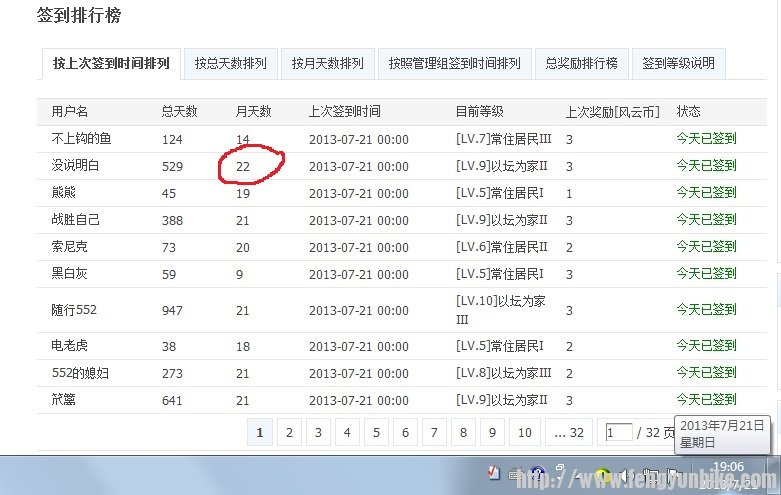781x495 pixels.
Task: Click username 不上钩的鱼 in first row
Action: coord(81,139)
